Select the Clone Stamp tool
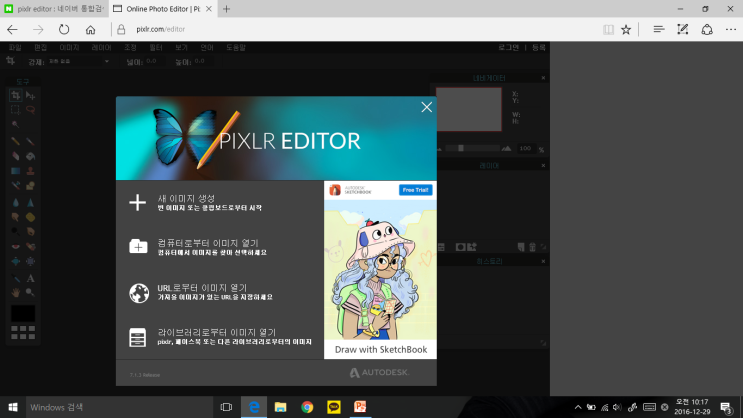Image resolution: width=743 pixels, height=418 pixels. pyautogui.click(x=30, y=171)
